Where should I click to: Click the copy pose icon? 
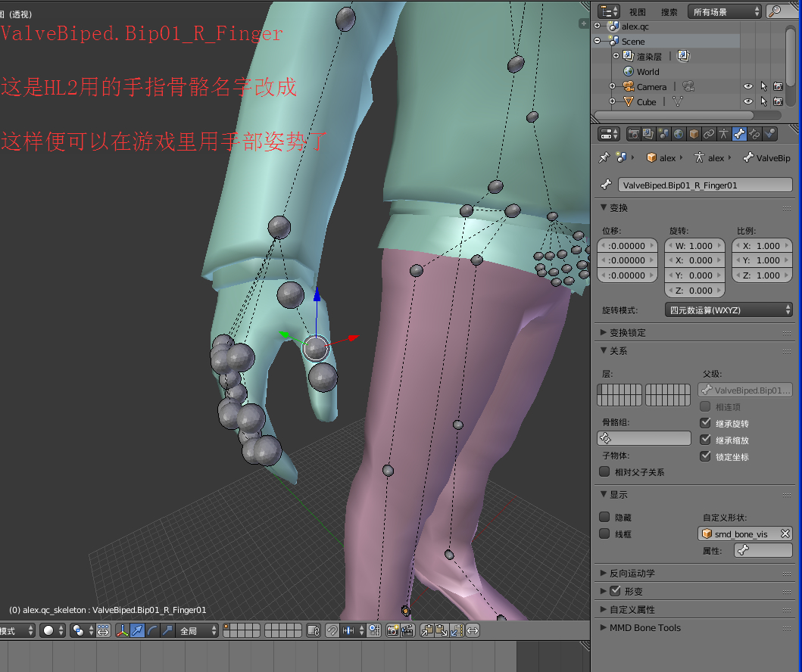click(x=426, y=630)
